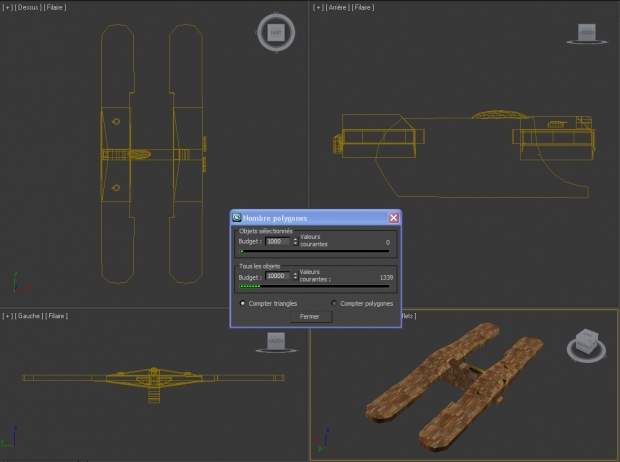This screenshot has height=462, width=620.
Task: Open the Gauche view label menu
Action: point(27,316)
